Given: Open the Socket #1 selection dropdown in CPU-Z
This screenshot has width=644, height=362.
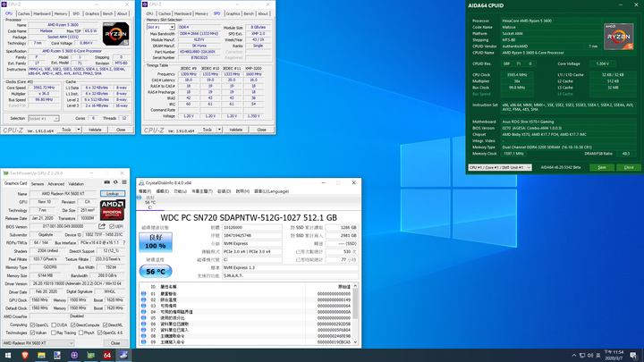Looking at the screenshot, I should tap(44, 119).
